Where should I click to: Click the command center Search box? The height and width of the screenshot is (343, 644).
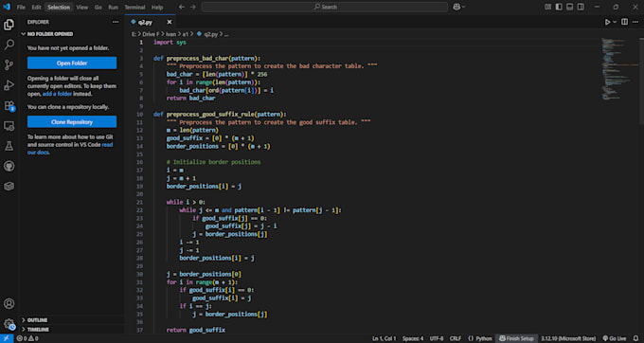point(325,7)
